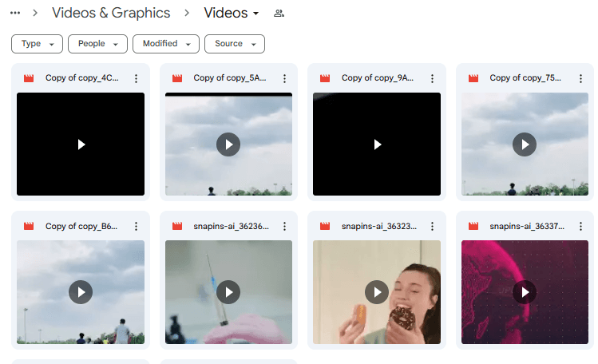The height and width of the screenshot is (364, 598).
Task: Select file name snapins-ai_36337...
Action: tap(527, 226)
